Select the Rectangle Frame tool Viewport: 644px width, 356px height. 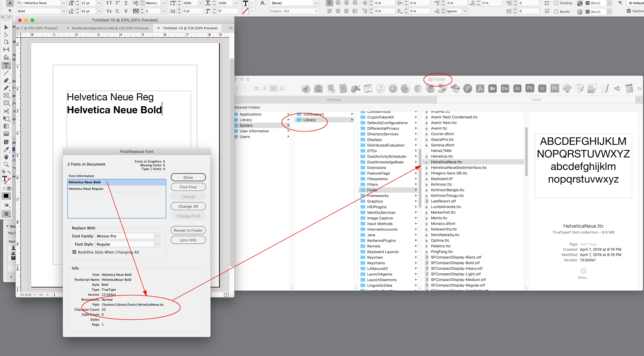6,95
